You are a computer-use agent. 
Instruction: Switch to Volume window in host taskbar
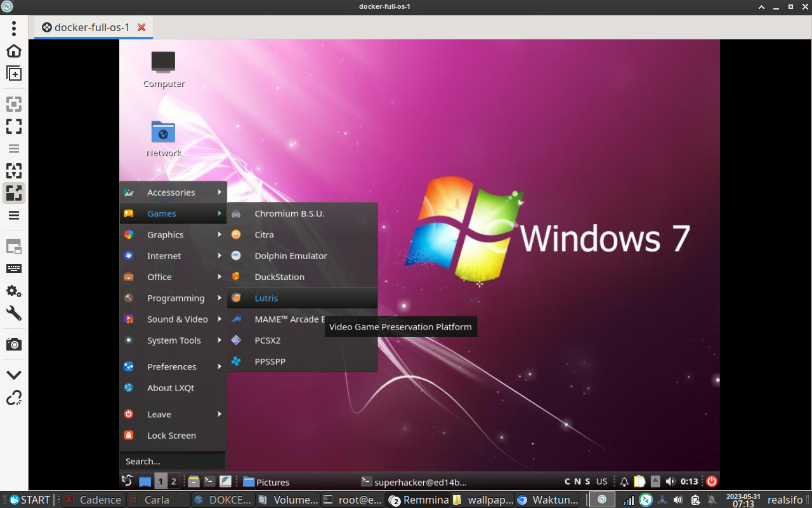point(288,500)
